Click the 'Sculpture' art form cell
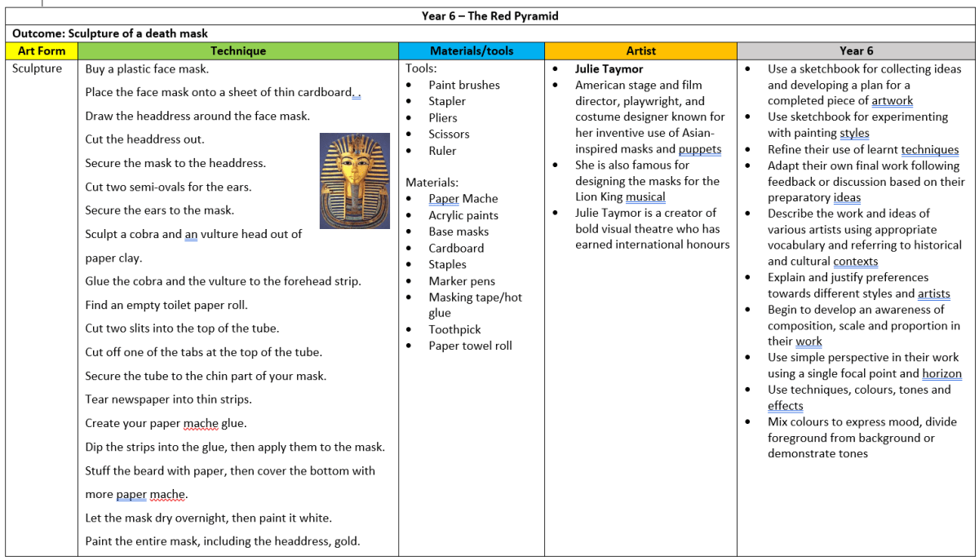This screenshot has width=979, height=560. pyautogui.click(x=38, y=68)
